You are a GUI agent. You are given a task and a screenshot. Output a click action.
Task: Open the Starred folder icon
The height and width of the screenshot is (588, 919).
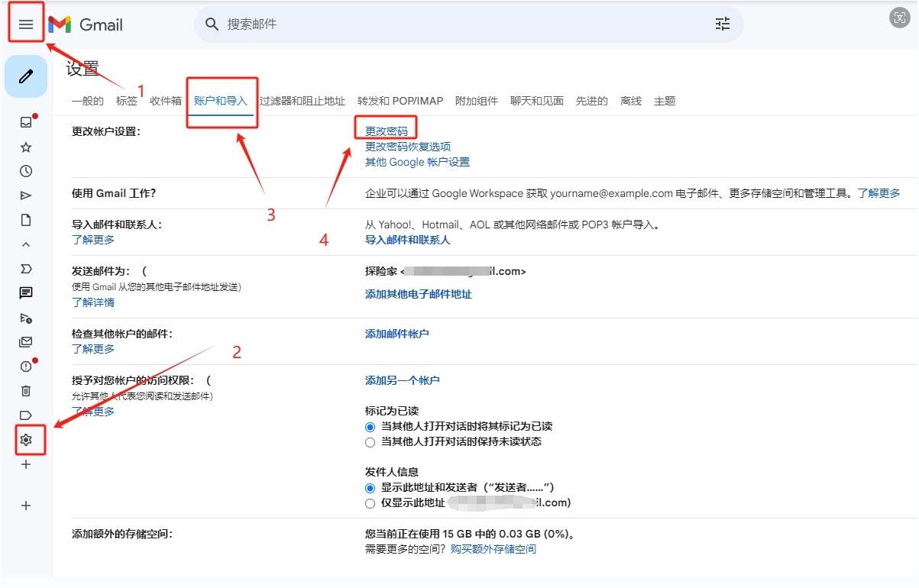click(x=26, y=147)
